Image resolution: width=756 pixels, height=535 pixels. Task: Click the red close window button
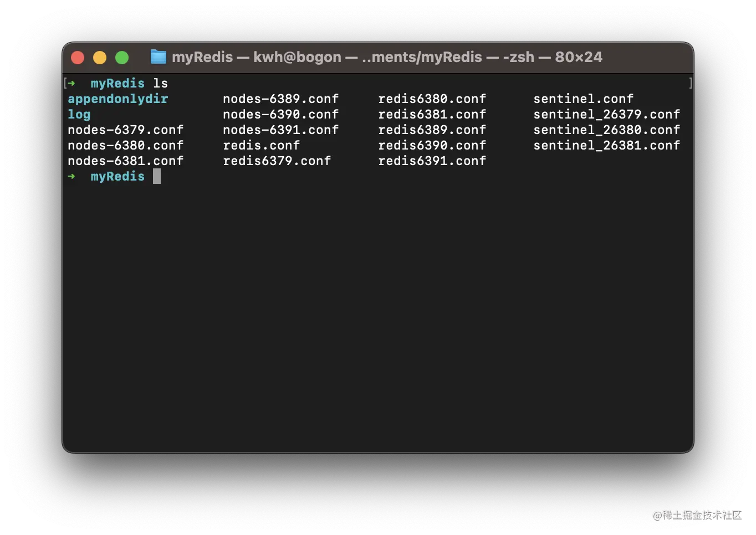(78, 58)
